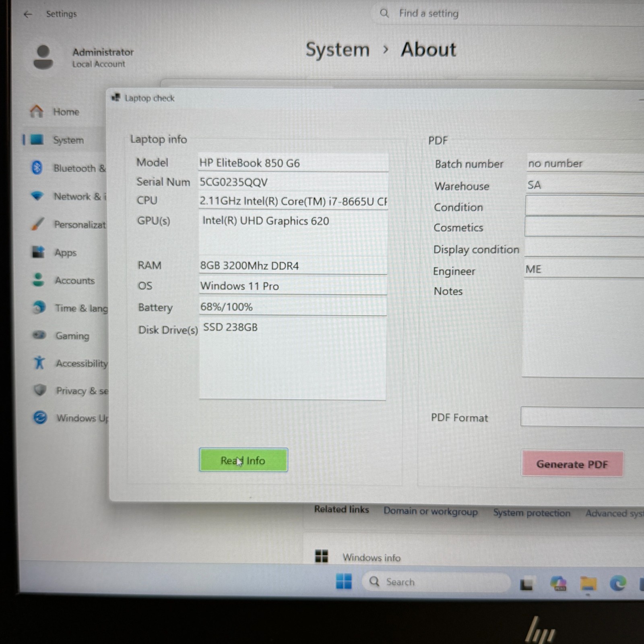Image resolution: width=644 pixels, height=644 pixels.
Task: Select the Home menu label in sidebar
Action: tap(66, 112)
